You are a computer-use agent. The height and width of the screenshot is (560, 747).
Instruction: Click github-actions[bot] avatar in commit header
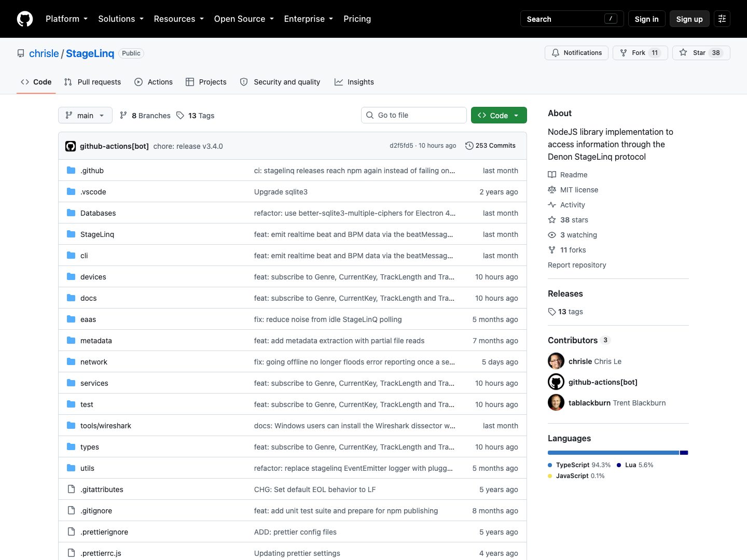click(x=71, y=146)
